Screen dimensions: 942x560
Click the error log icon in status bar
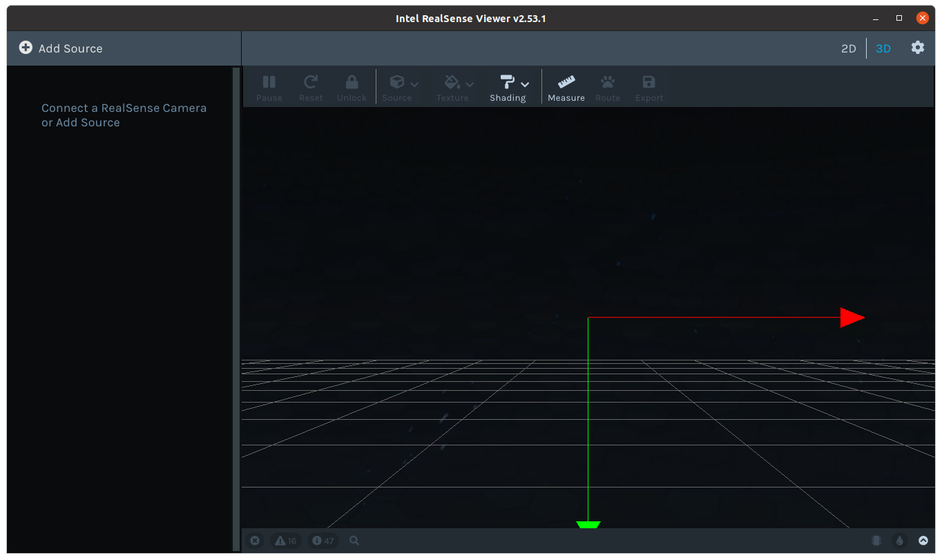click(255, 541)
